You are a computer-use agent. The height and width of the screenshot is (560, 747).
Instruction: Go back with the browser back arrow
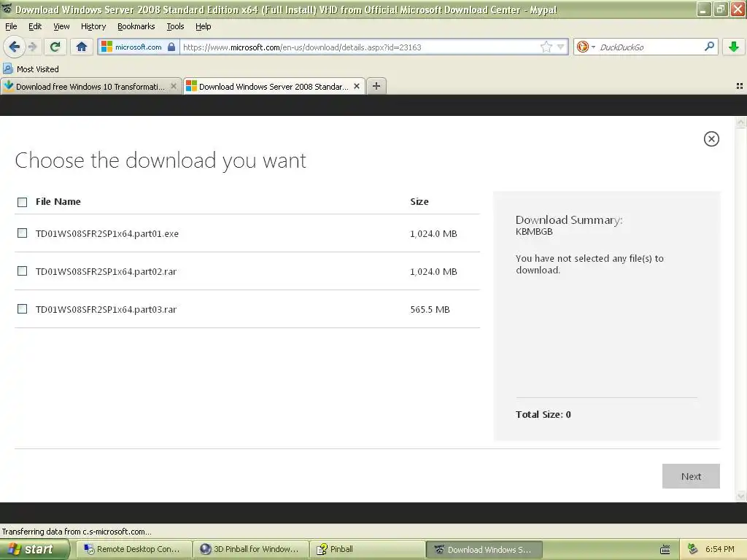(14, 47)
